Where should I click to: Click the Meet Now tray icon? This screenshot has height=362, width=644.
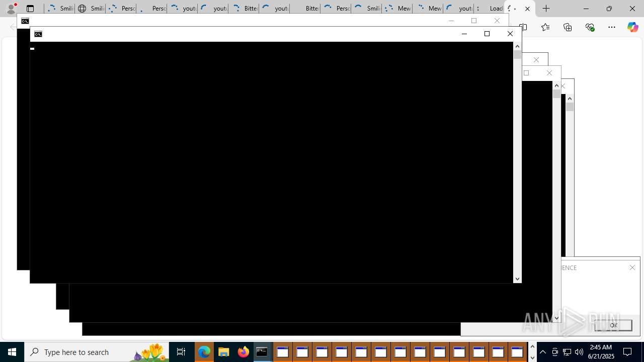555,352
